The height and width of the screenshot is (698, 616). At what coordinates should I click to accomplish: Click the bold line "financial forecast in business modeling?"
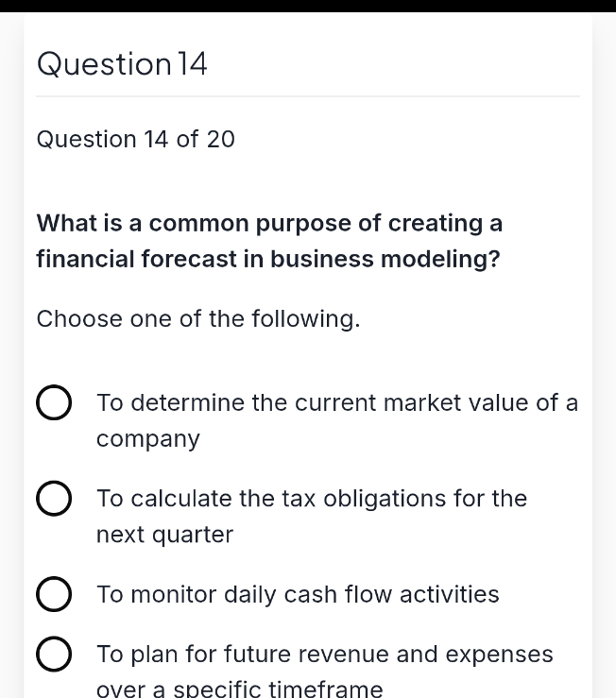coord(268,260)
